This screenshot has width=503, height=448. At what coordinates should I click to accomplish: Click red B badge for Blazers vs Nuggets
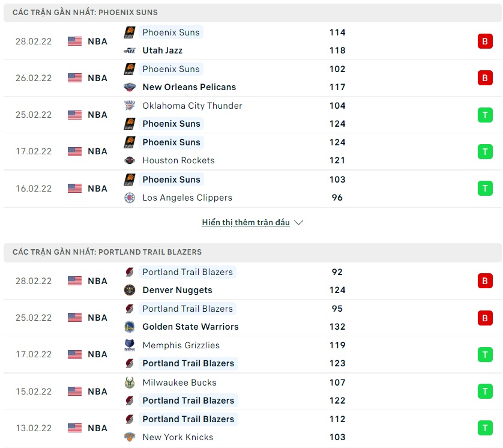(x=484, y=281)
